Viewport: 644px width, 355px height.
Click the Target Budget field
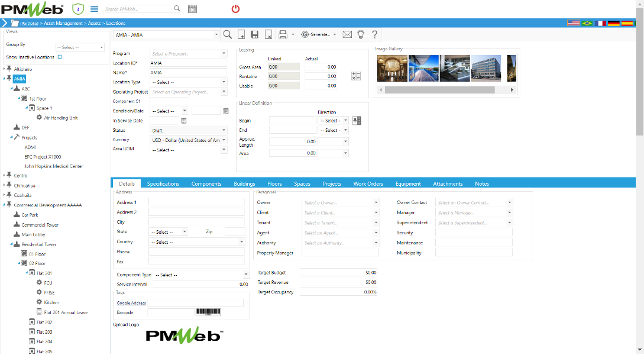(338, 272)
